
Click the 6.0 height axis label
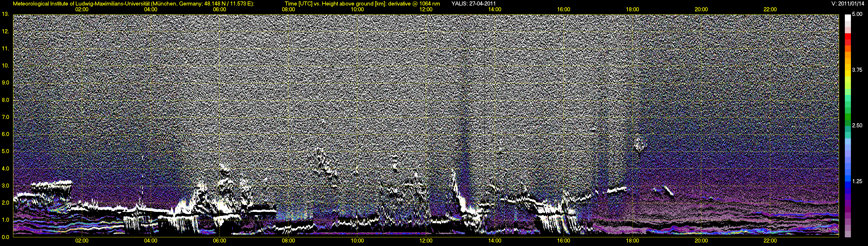[x=5, y=134]
